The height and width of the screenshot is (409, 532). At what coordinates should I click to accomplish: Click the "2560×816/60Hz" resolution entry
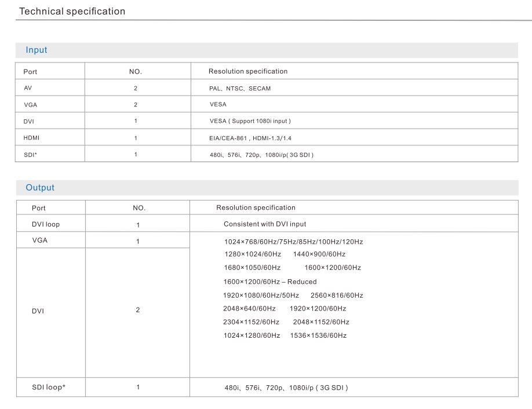pyautogui.click(x=333, y=295)
